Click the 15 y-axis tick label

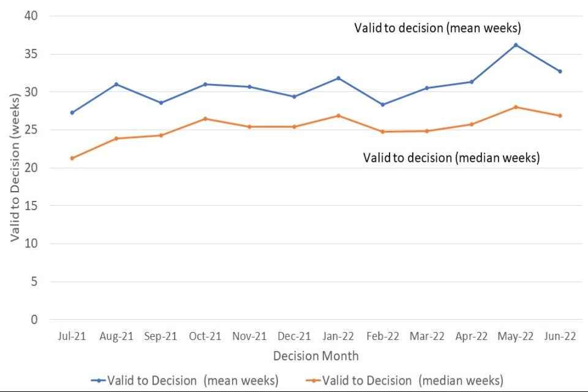click(31, 206)
